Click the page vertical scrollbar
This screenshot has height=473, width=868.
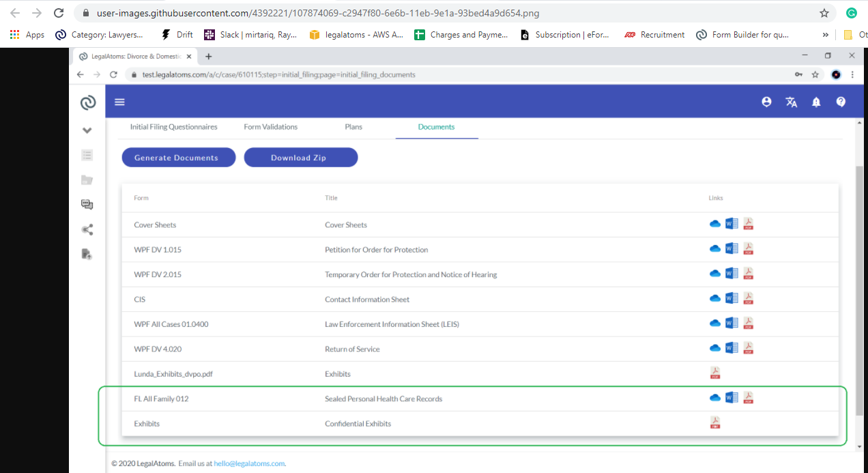click(x=859, y=289)
